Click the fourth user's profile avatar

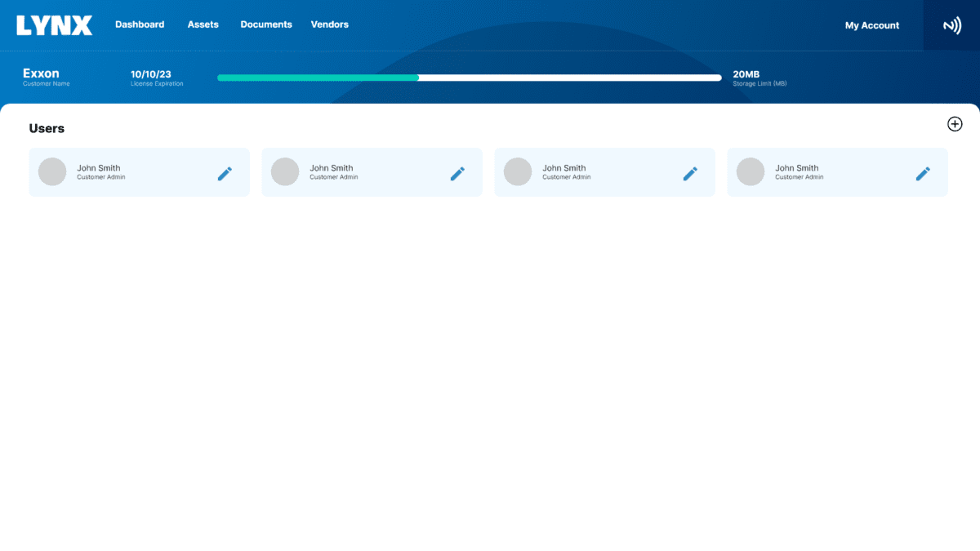tap(751, 171)
